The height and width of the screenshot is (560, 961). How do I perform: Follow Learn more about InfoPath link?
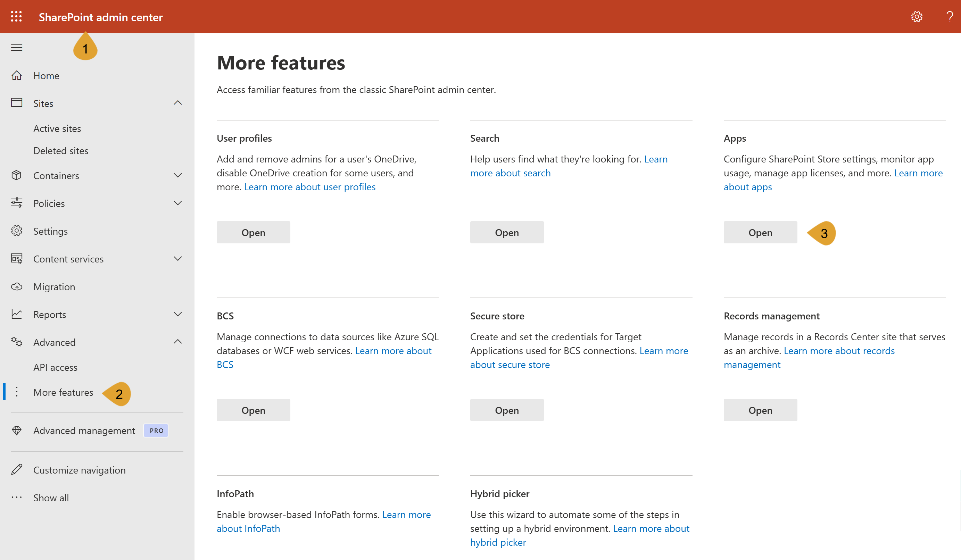[248, 528]
